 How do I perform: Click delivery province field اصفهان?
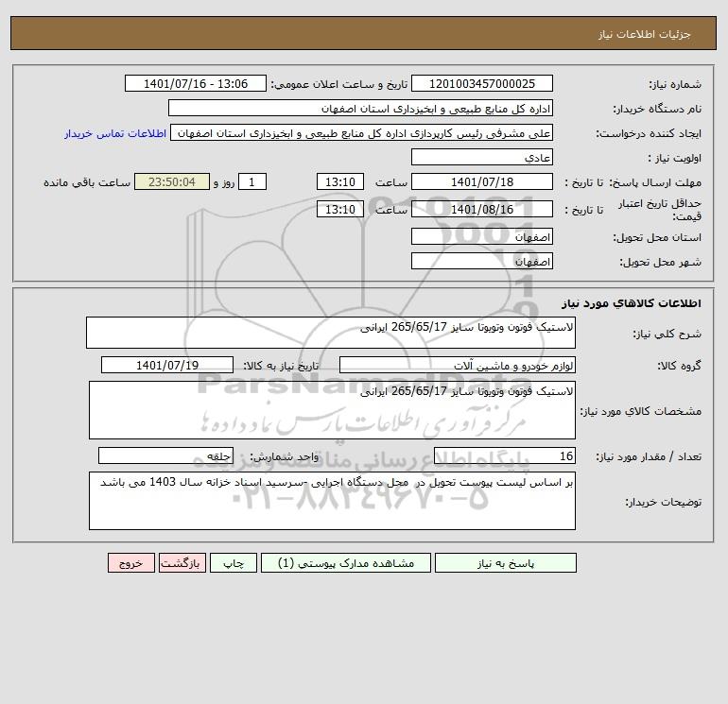pos(482,236)
